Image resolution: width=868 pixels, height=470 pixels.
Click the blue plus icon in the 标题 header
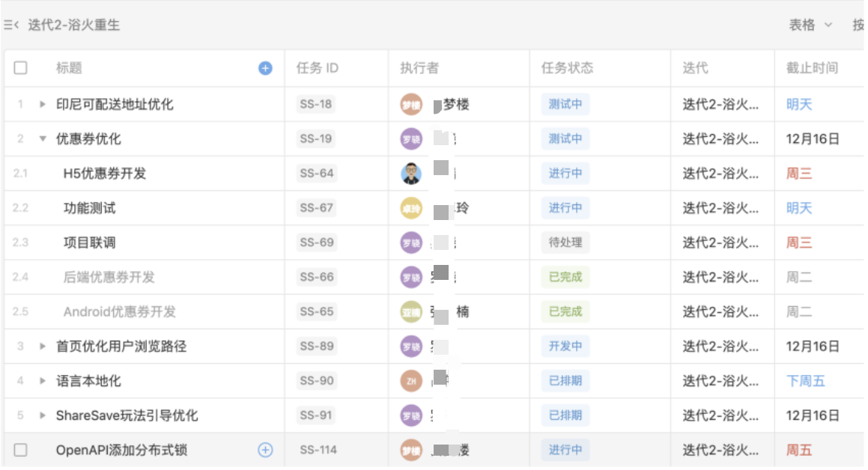[265, 68]
